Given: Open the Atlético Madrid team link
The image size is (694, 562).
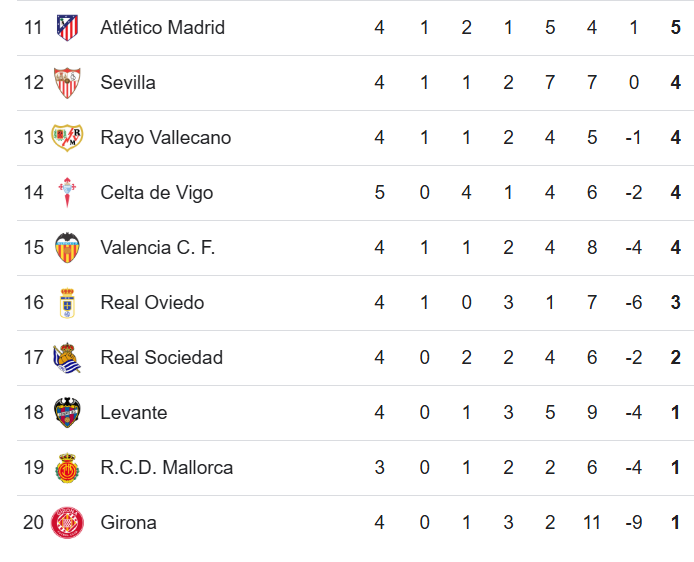Looking at the screenshot, I should pyautogui.click(x=162, y=27).
